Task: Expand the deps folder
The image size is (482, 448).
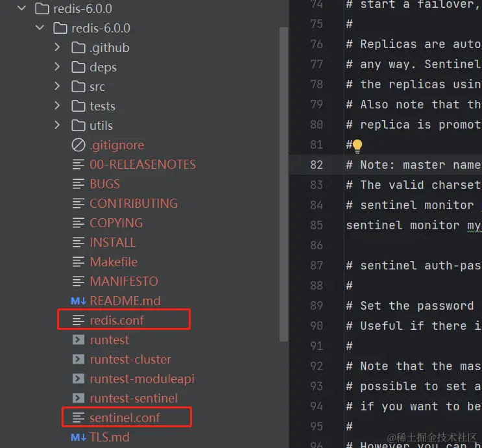Action: click(x=57, y=67)
